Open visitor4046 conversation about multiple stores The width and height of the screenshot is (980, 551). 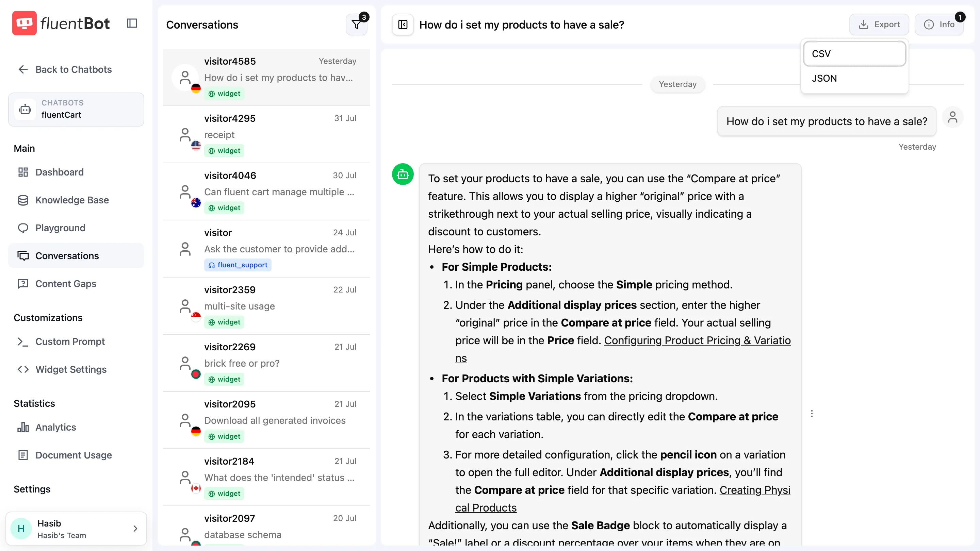coord(267,191)
